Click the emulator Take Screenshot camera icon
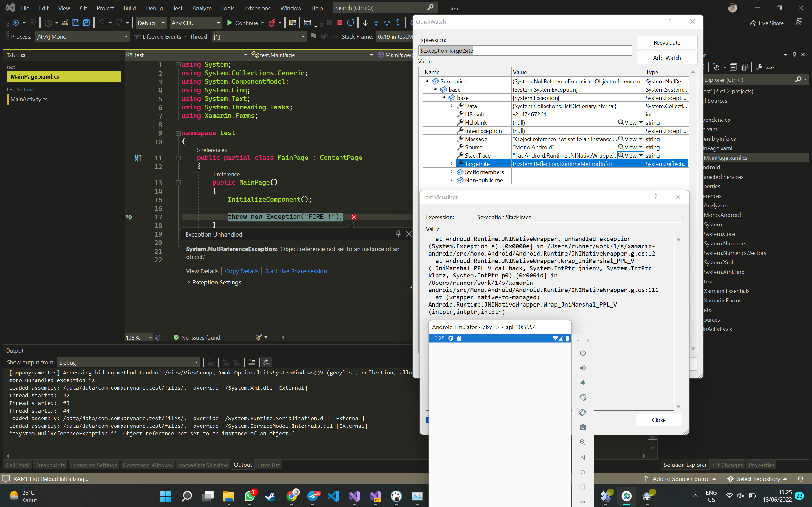 583,427
